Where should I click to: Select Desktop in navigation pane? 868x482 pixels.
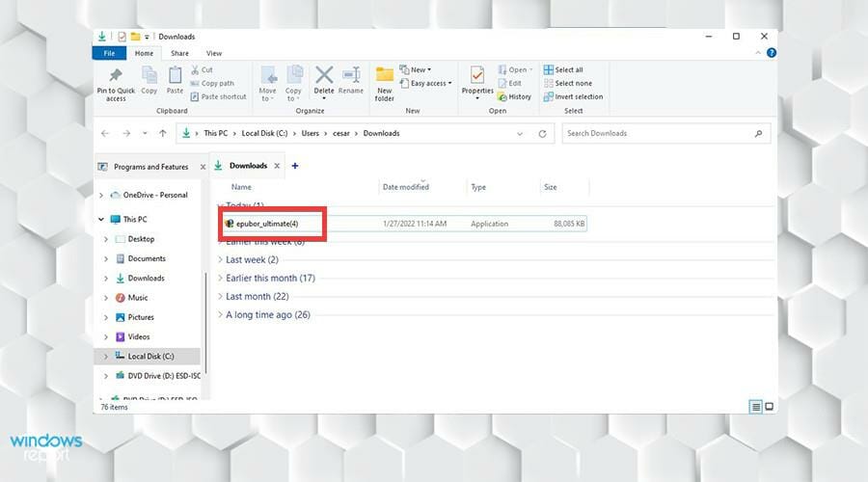coord(141,239)
